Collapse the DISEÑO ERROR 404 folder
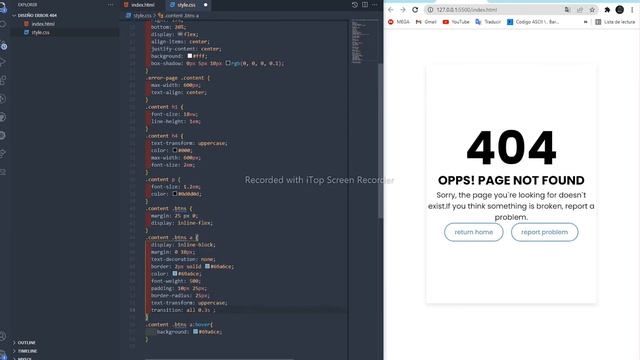This screenshot has width=640, height=360. [37, 16]
